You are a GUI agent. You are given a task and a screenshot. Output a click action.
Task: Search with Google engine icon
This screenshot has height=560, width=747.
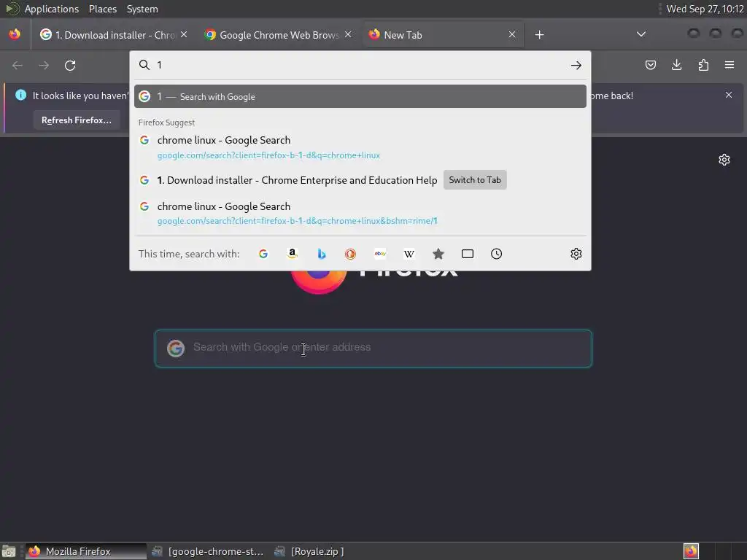click(263, 254)
